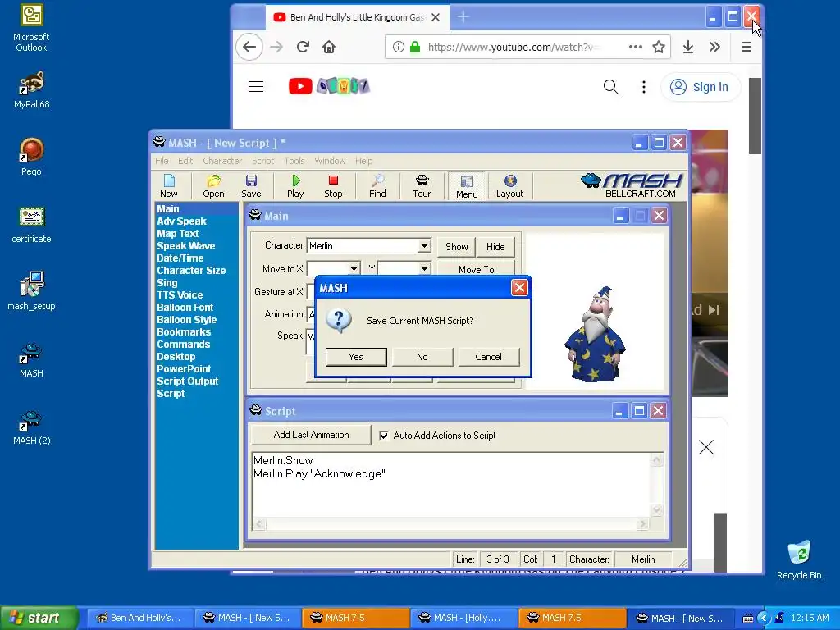Expand the Character dropdown showing Merlin

pos(424,246)
